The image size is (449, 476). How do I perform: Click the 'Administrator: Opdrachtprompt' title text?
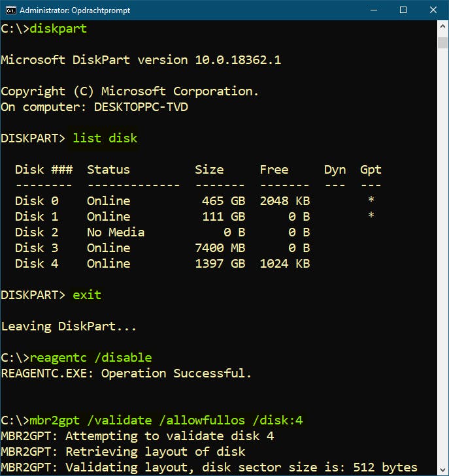point(76,10)
